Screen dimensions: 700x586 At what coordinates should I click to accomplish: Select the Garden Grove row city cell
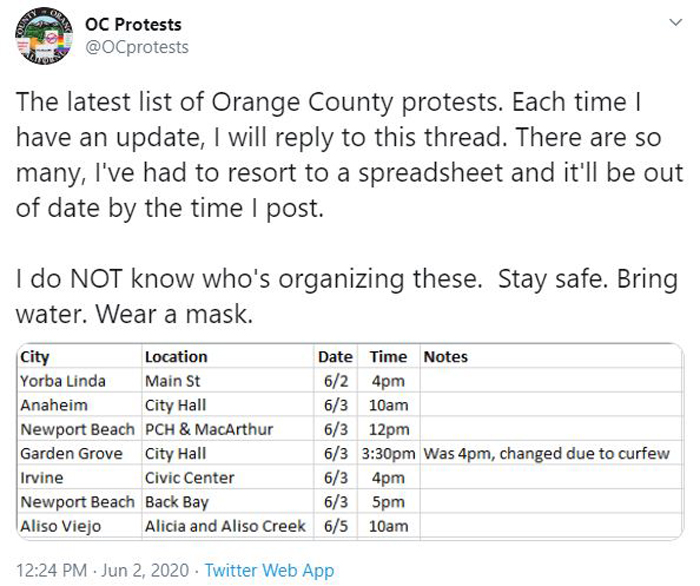pos(80,453)
